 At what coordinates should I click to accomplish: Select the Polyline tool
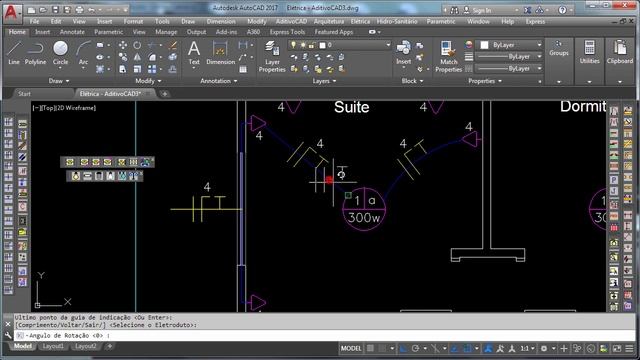pos(36,53)
